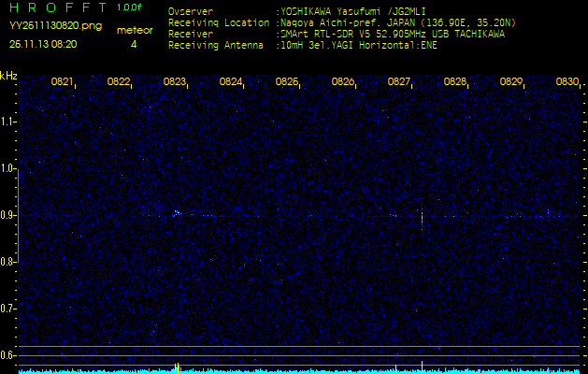Image resolution: width=588 pixels, height=374 pixels.
Task: Click the 0.7 kHz frequency label
Action: click(7, 309)
